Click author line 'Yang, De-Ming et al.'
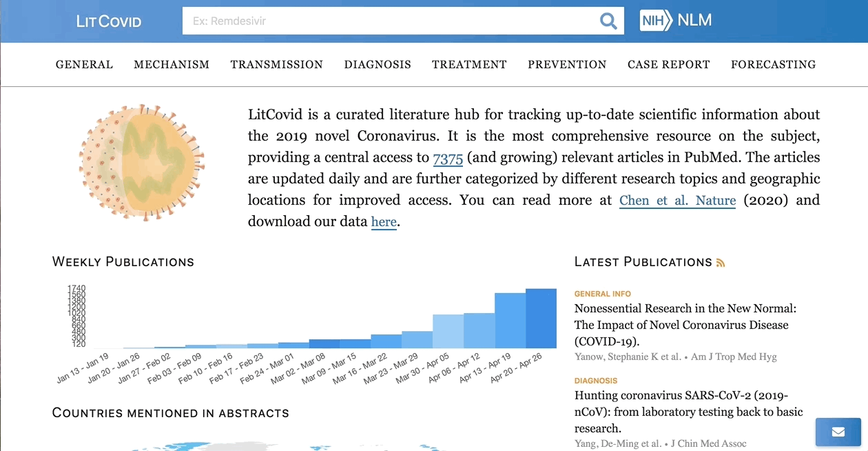The height and width of the screenshot is (451, 868). click(x=618, y=443)
